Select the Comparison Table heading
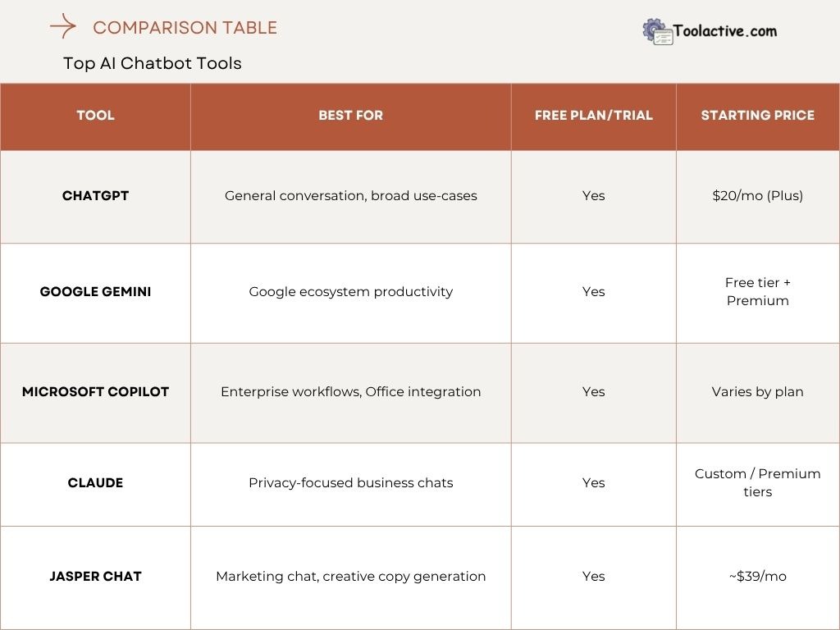Image resolution: width=840 pixels, height=630 pixels. point(185,28)
